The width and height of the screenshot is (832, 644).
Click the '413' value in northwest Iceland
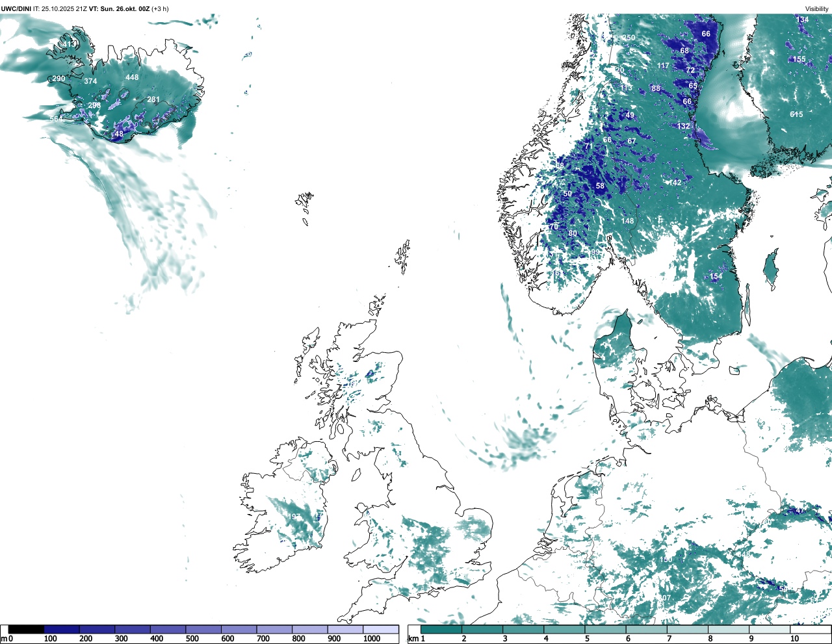point(70,44)
